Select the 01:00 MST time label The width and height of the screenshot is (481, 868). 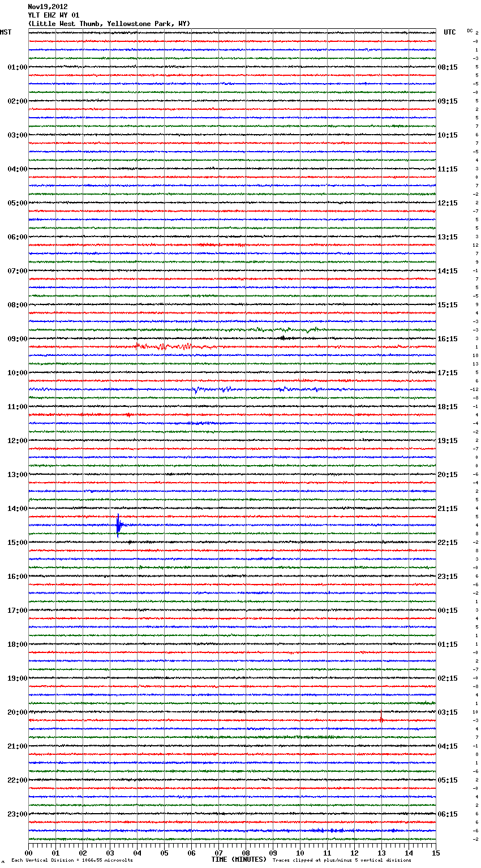point(18,67)
